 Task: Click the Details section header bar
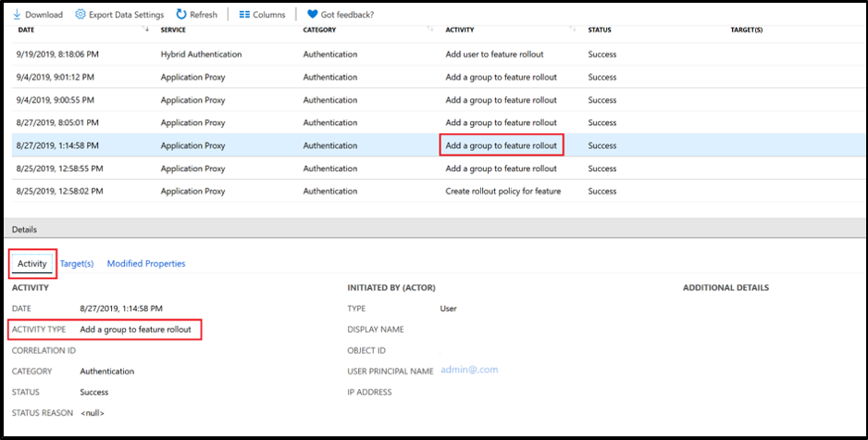pyautogui.click(x=434, y=228)
